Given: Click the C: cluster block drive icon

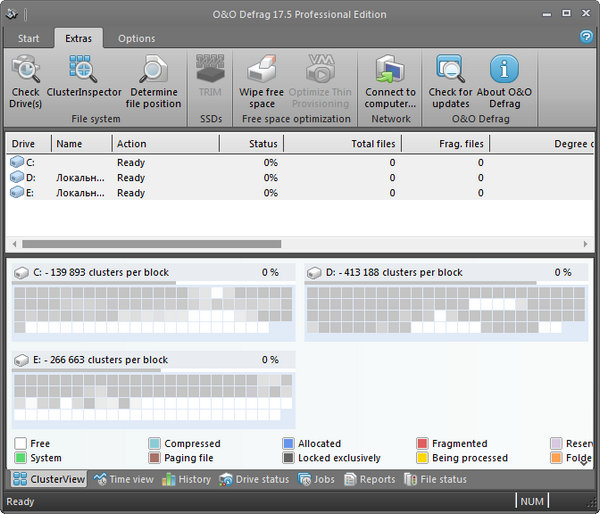Looking at the screenshot, I should coord(21,273).
